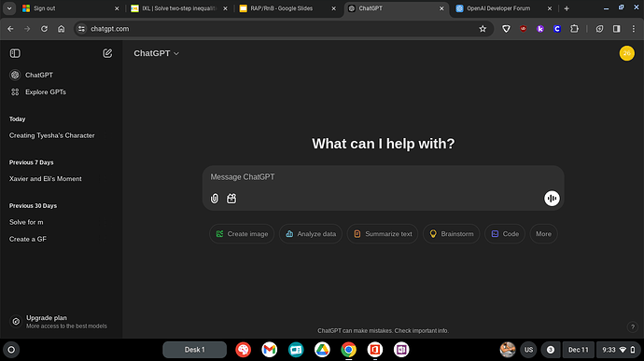Open the Chrome browser on the shelf
The height and width of the screenshot is (361, 644).
coord(348,350)
